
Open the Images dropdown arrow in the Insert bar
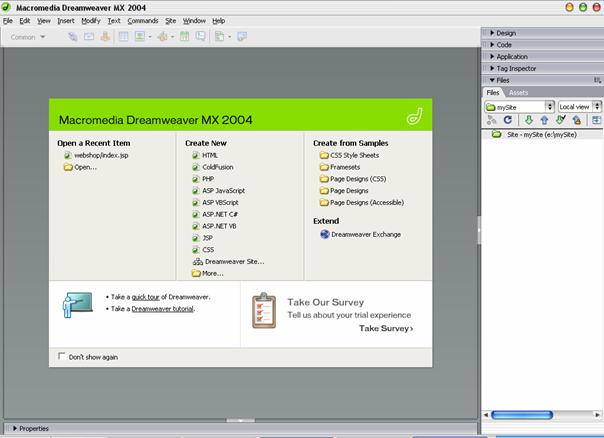[x=150, y=37]
